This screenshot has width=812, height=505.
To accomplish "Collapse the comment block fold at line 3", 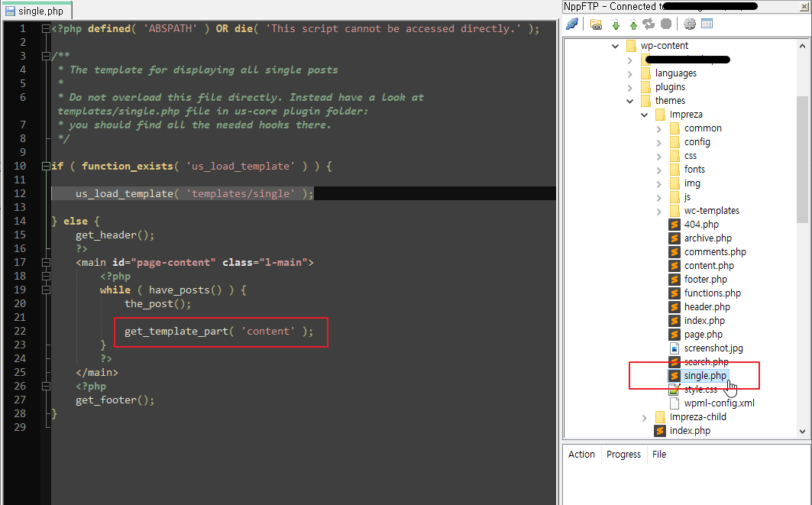I will [46, 57].
